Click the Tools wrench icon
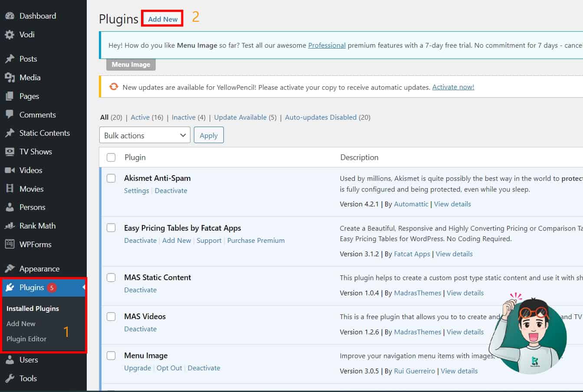Viewport: 583px width, 392px height. pos(10,379)
